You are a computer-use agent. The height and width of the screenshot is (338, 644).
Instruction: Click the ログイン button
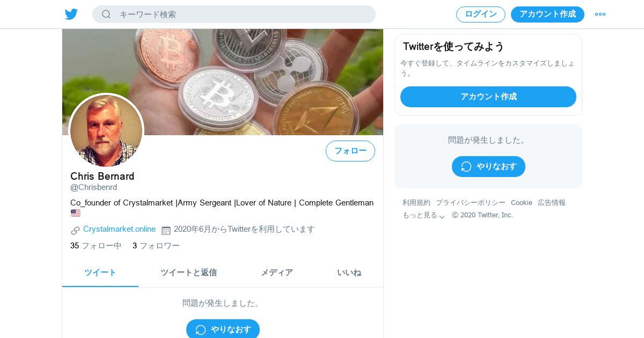(x=481, y=14)
